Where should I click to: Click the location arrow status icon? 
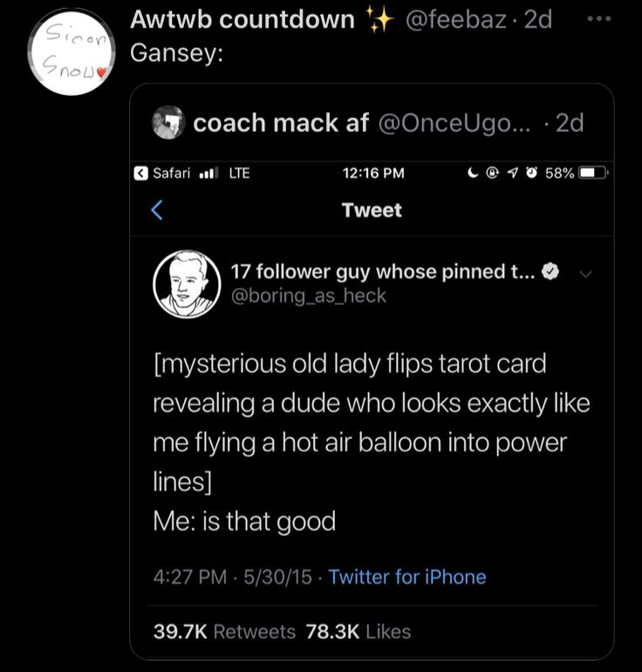(x=512, y=173)
